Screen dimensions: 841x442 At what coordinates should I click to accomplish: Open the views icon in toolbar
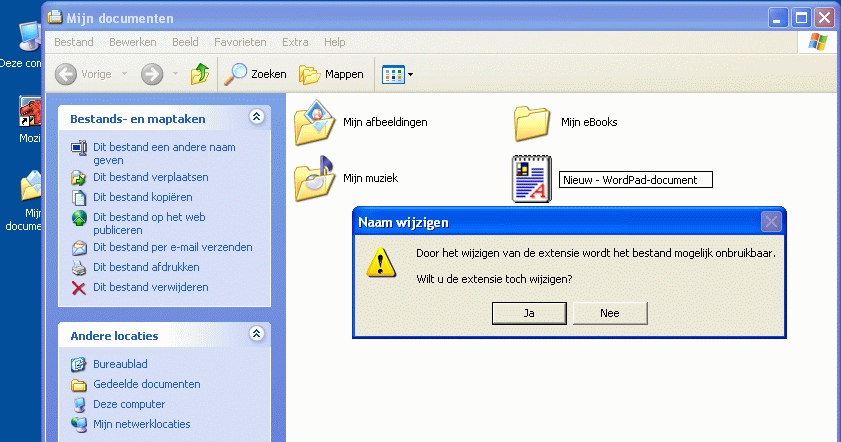(393, 75)
